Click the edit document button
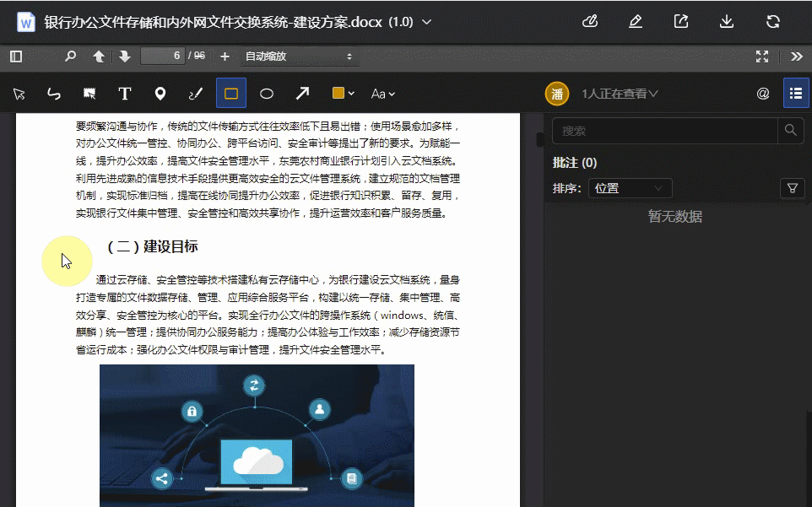The width and height of the screenshot is (812, 507). tap(636, 22)
